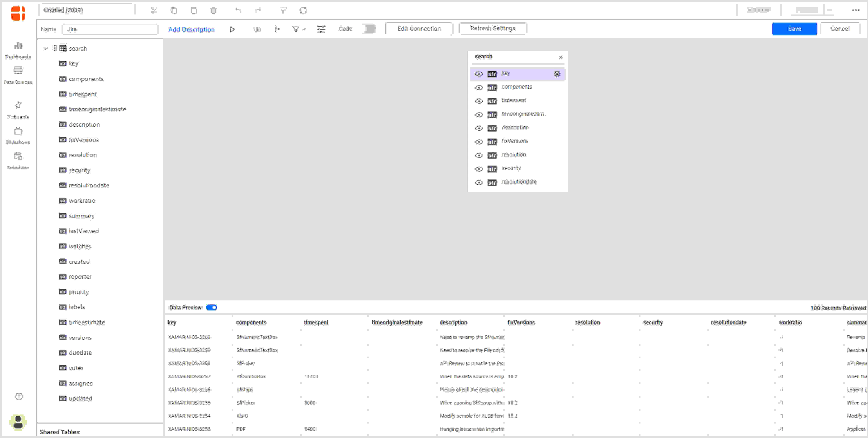This screenshot has height=438, width=868.
Task: Turn off the Data Preview toggle
Action: (212, 307)
